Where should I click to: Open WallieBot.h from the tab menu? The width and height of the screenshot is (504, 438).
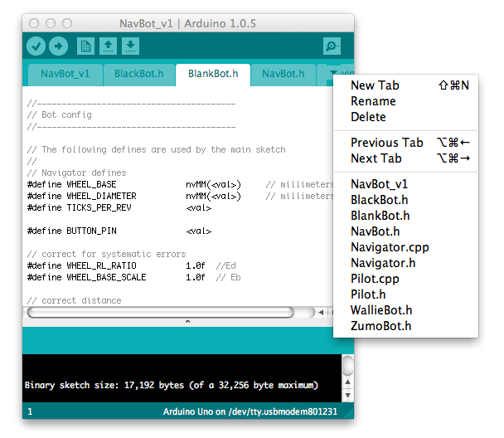point(405,310)
